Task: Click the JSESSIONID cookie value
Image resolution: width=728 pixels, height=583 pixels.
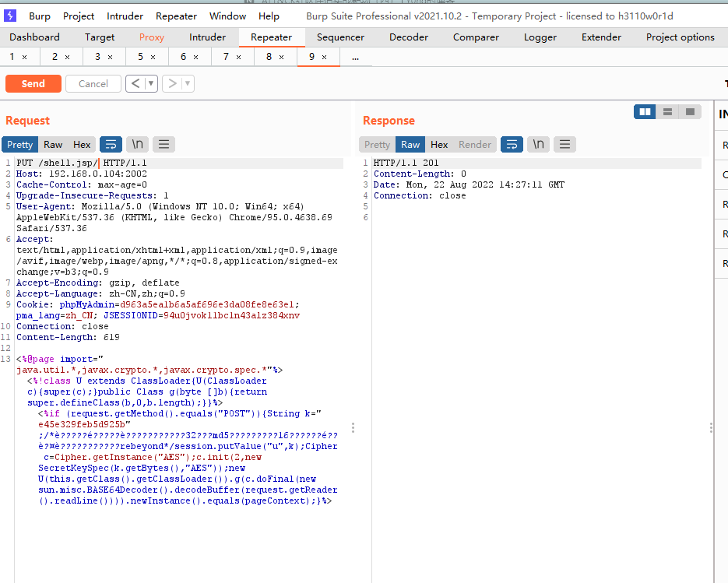Action: [231, 315]
